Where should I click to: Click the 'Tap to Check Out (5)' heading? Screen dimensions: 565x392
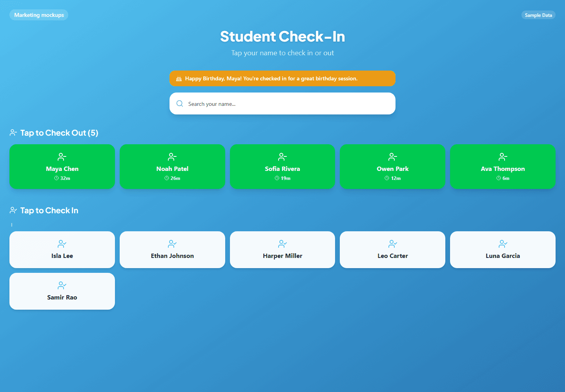tap(59, 133)
